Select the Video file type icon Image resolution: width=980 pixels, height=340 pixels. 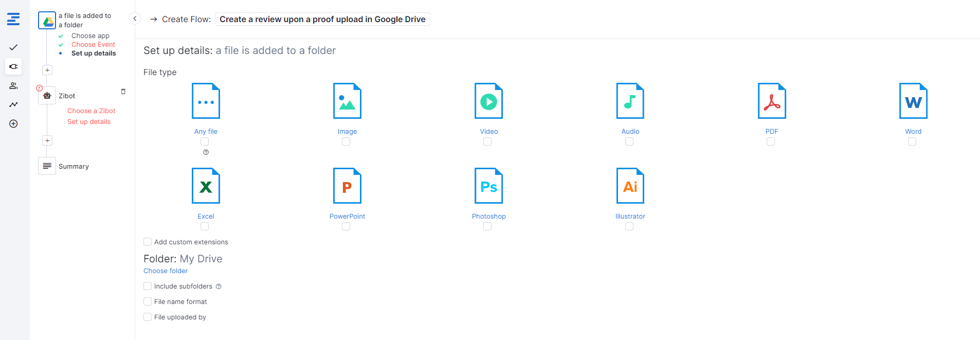point(488,101)
